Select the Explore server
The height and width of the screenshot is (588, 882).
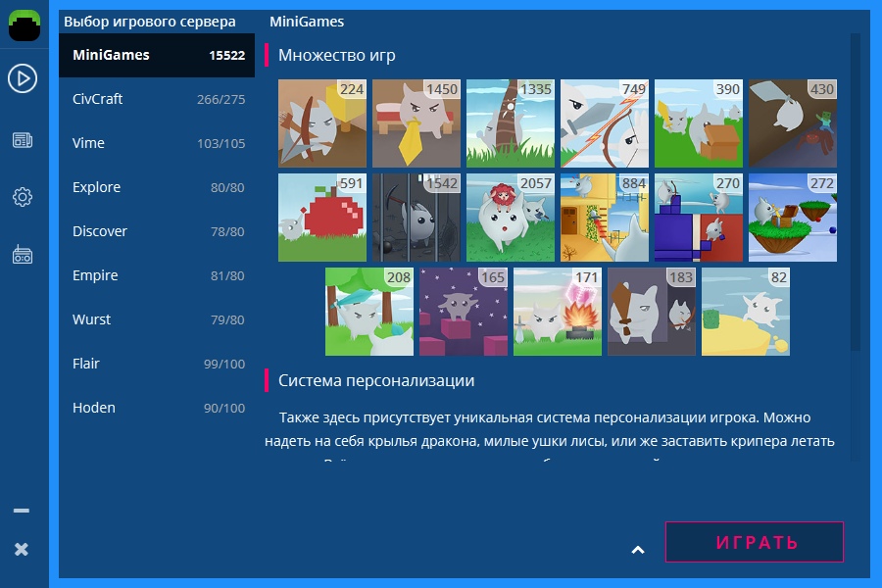157,187
